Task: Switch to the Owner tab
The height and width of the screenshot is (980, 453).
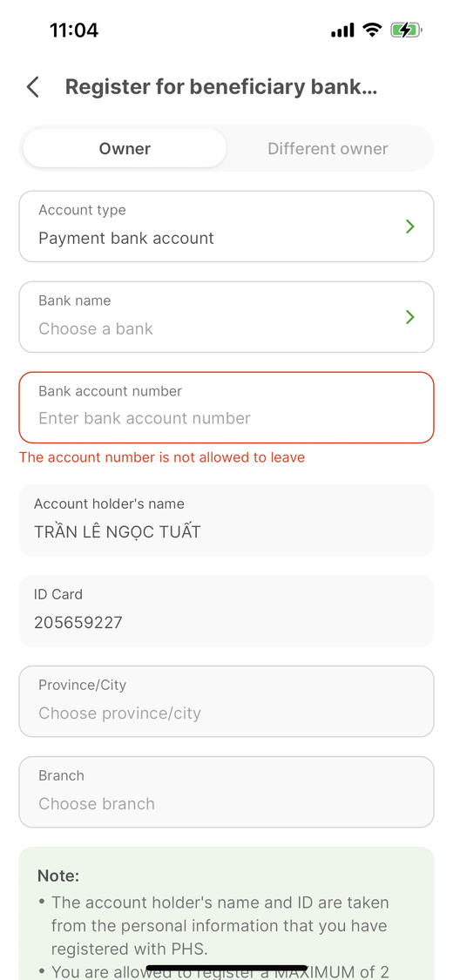Action: (125, 149)
